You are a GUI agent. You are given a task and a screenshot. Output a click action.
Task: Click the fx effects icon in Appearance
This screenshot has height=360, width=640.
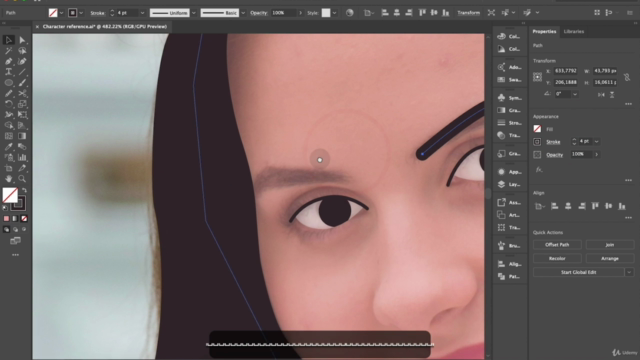[539, 169]
